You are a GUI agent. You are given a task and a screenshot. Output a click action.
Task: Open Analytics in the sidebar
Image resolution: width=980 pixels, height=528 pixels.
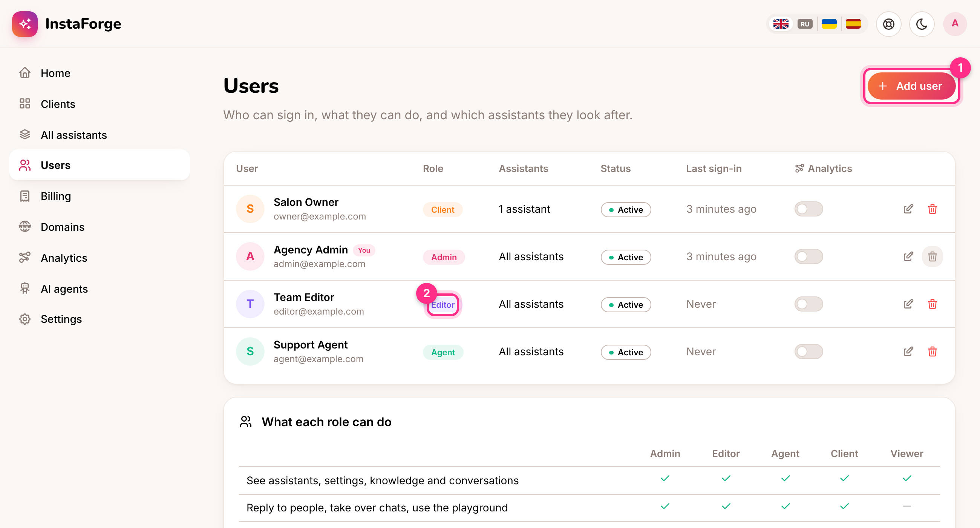99,258
